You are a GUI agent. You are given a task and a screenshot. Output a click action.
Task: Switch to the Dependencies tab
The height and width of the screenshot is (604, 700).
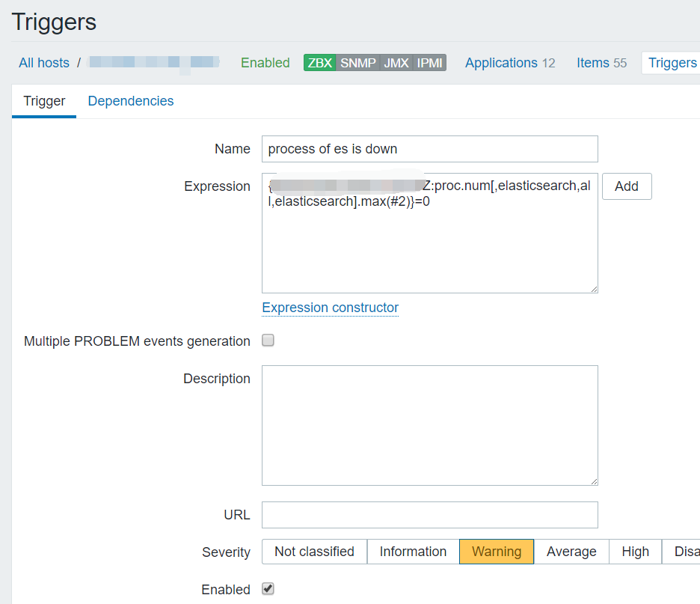pyautogui.click(x=131, y=101)
